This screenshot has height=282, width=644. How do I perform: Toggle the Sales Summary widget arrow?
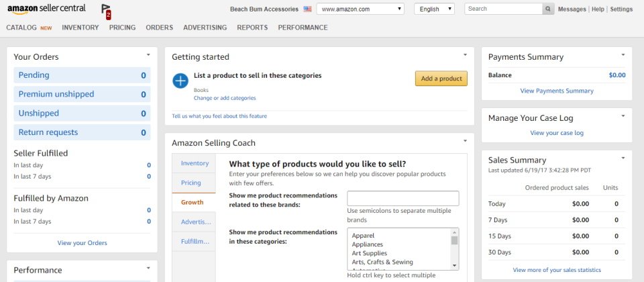(623, 158)
